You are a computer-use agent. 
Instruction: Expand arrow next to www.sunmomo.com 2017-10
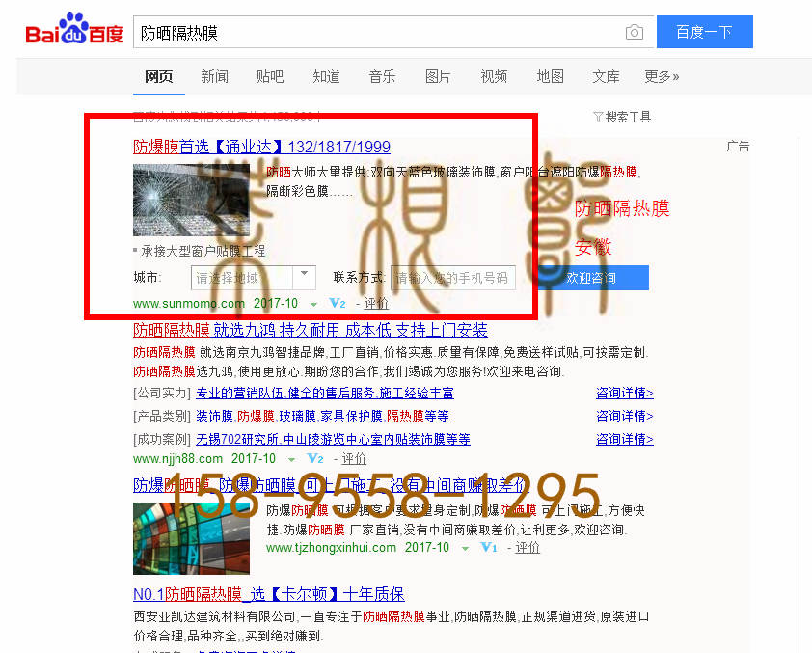tap(313, 305)
